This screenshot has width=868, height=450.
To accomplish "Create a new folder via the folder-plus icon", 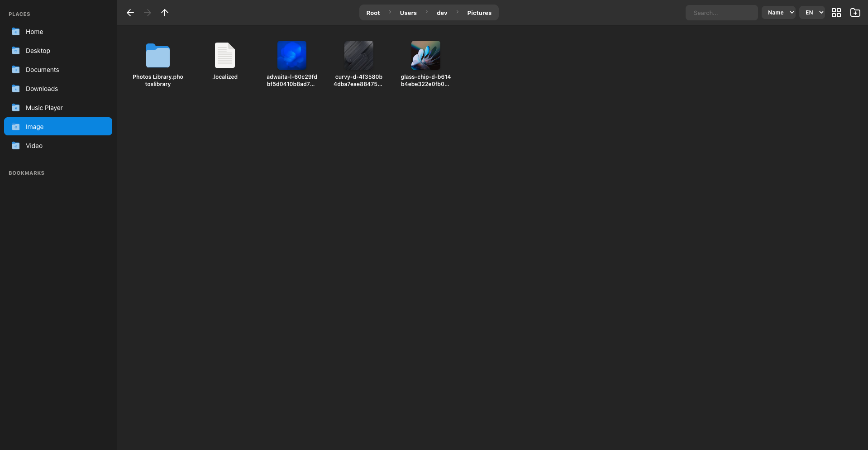I will [x=855, y=13].
